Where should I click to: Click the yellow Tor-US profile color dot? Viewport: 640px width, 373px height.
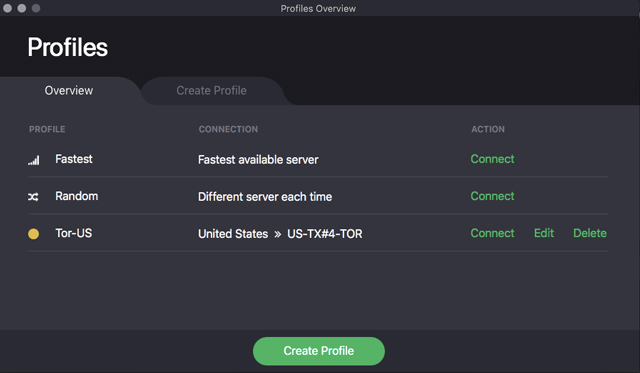coord(33,234)
